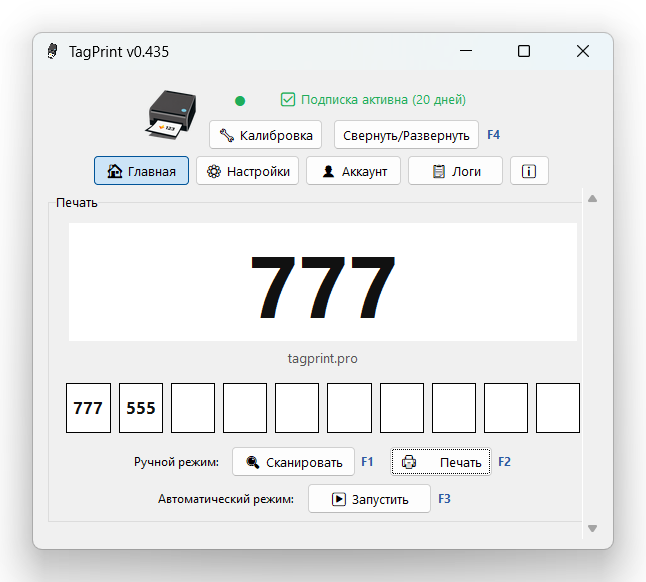646x582 pixels.
Task: Click the Подписка активна (20 дней) text
Action: pos(383,100)
